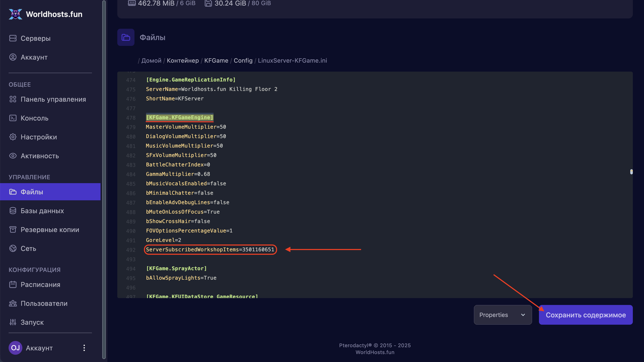Click the Файлы folder header icon

pyautogui.click(x=126, y=38)
